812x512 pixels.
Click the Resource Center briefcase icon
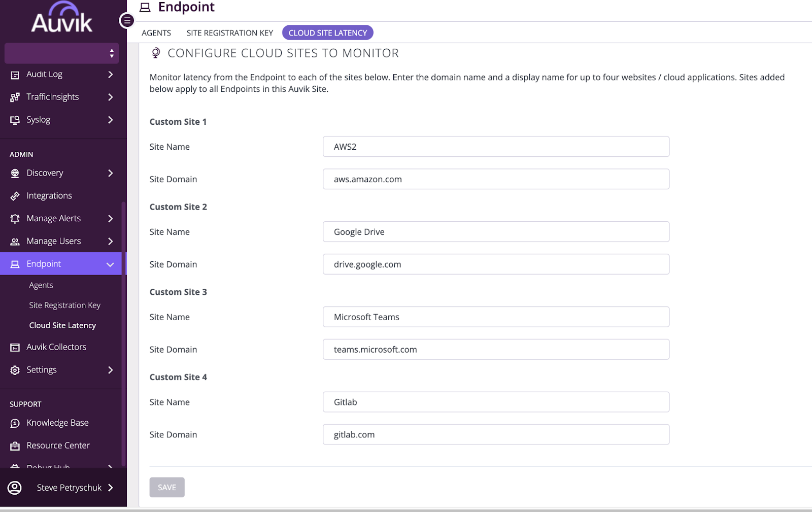coord(15,446)
